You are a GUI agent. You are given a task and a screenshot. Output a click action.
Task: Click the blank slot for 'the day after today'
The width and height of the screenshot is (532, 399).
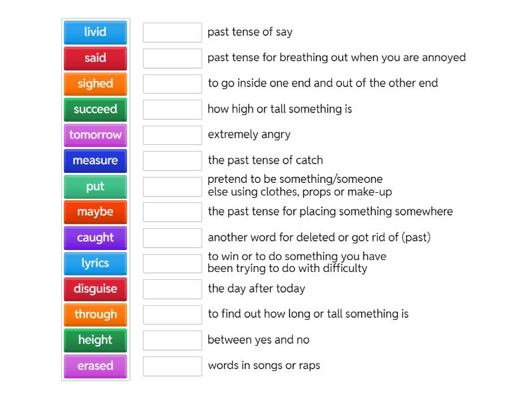tap(172, 289)
